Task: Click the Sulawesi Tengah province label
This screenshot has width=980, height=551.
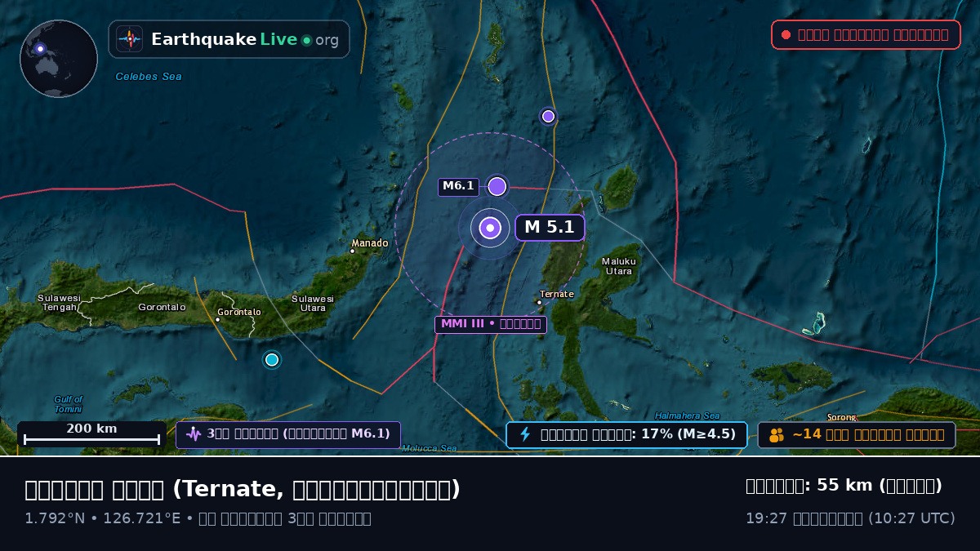Action: pyautogui.click(x=60, y=303)
